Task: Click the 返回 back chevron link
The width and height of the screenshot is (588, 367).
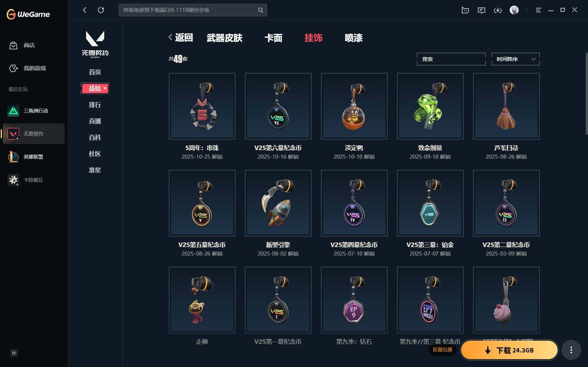Action: tap(181, 38)
